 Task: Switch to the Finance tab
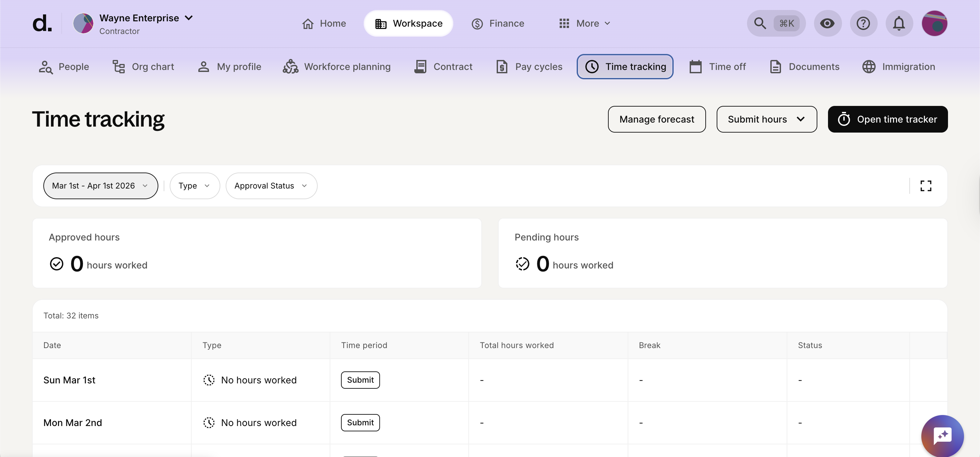498,23
